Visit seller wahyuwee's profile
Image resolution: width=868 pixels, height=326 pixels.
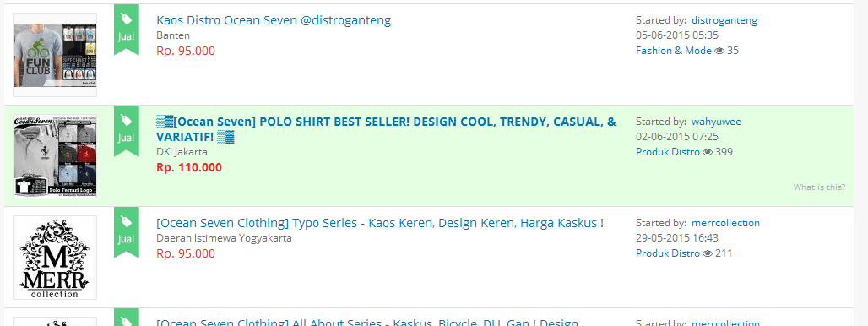coord(716,122)
